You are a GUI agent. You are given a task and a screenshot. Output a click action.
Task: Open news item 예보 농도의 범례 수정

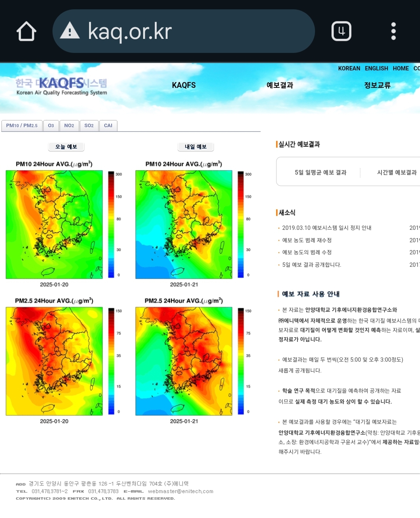(307, 252)
